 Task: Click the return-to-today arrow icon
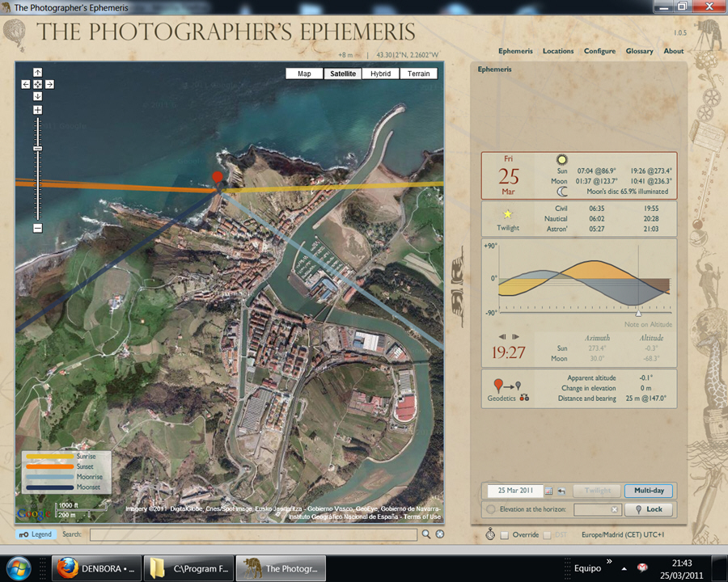click(x=562, y=491)
